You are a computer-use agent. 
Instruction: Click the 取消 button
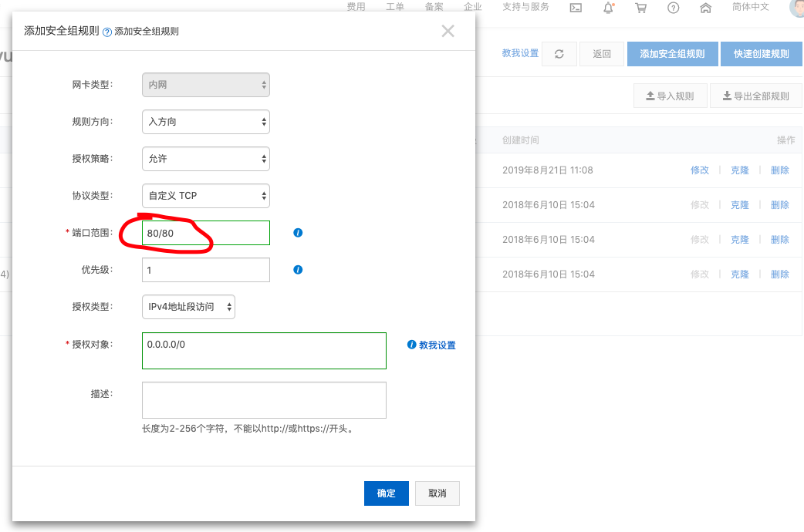click(x=437, y=493)
